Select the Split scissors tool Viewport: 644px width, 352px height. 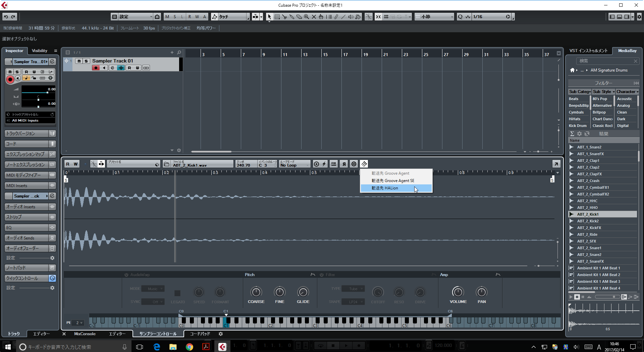(284, 16)
